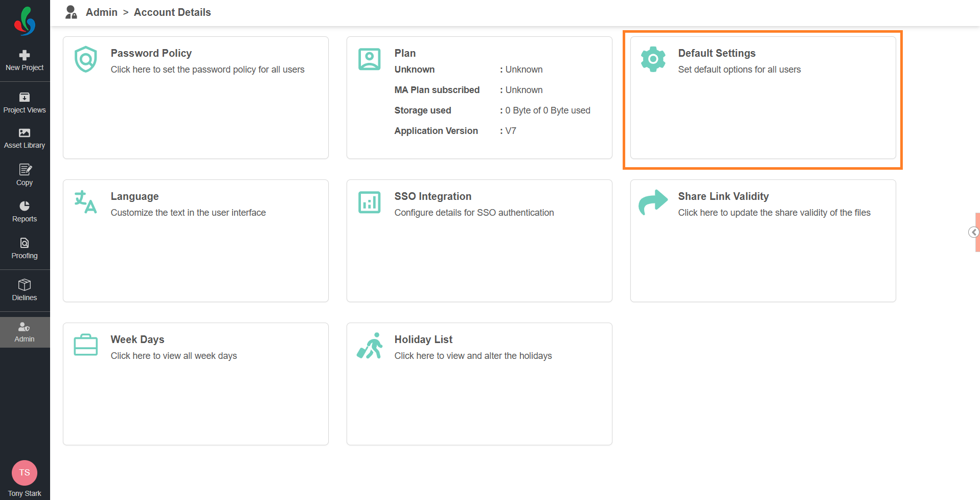Open the Week Days heading
The width and height of the screenshot is (980, 500).
[138, 339]
